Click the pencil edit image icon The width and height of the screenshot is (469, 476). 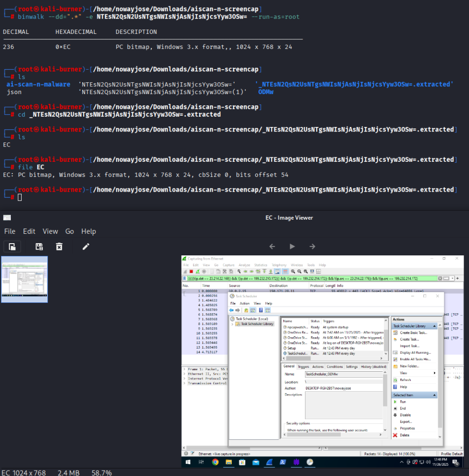pos(86,246)
